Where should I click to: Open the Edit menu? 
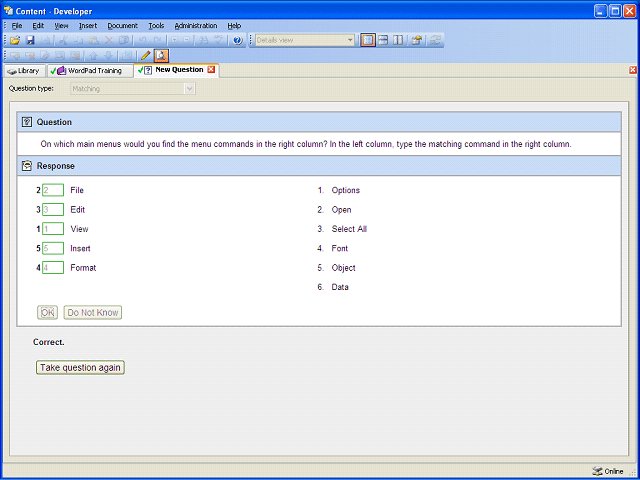(38, 26)
